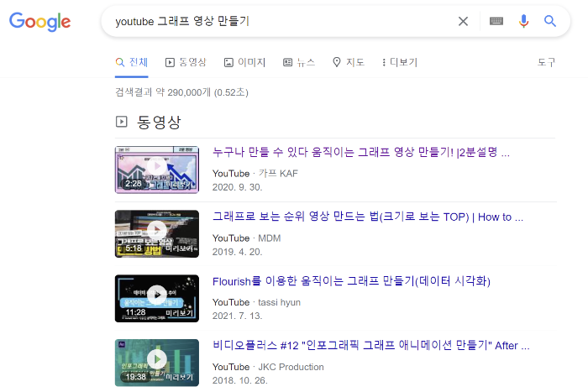The image size is (588, 392).
Task: Open video thumbnail with 19:38 duration
Action: (x=157, y=363)
